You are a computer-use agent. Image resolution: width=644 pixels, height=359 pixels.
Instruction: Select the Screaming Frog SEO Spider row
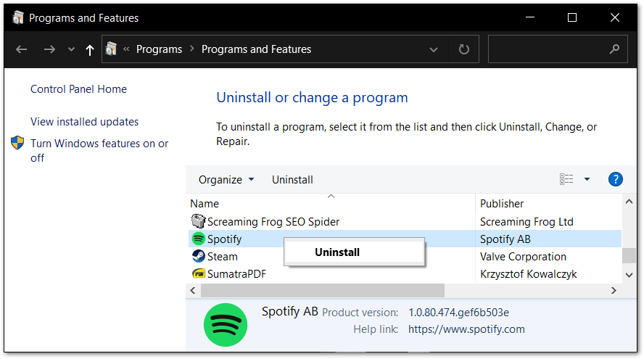pyautogui.click(x=405, y=222)
